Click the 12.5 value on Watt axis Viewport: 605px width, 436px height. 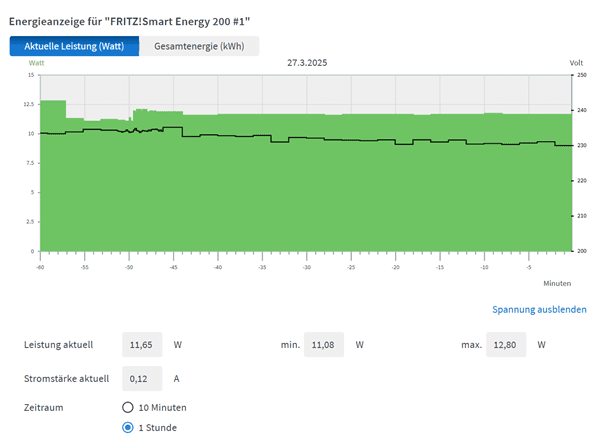point(28,104)
